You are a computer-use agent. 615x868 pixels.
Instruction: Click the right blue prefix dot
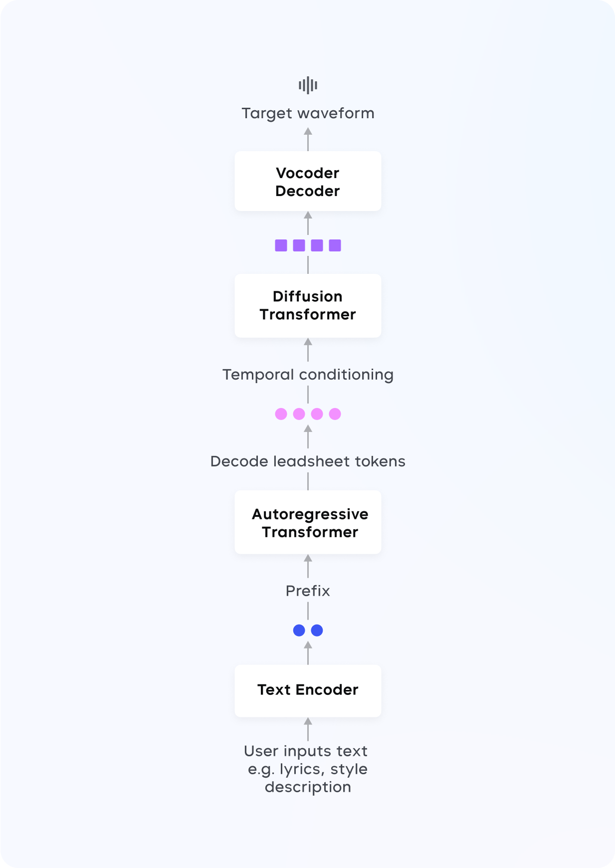[x=317, y=631]
